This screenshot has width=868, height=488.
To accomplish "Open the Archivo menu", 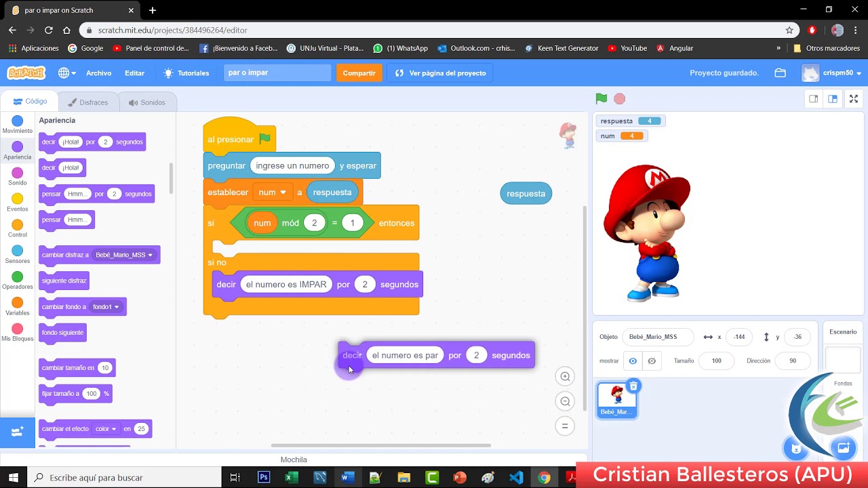I will tap(98, 73).
